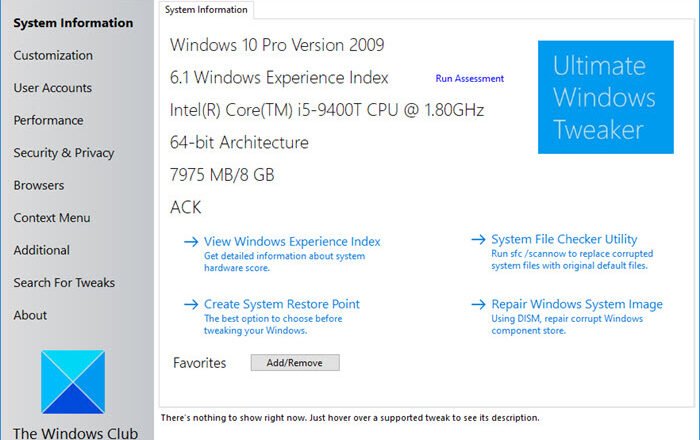Click arrow icon beside Repair Windows System Image
Image resolution: width=700 pixels, height=440 pixels.
pyautogui.click(x=477, y=304)
